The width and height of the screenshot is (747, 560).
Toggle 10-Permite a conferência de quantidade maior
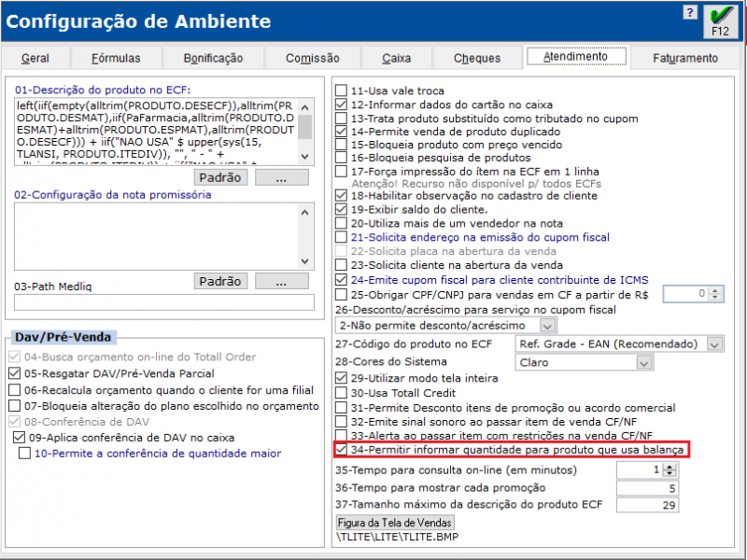coord(25,454)
